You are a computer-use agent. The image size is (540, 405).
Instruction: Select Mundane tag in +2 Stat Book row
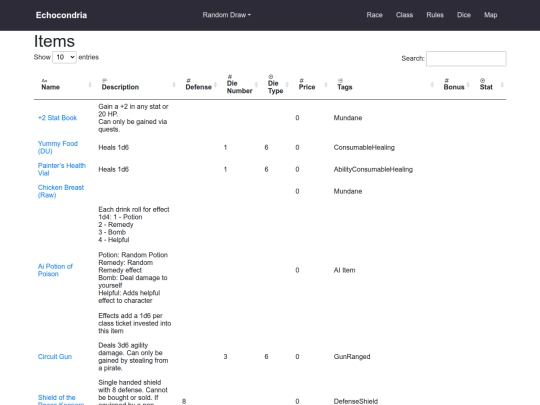pyautogui.click(x=348, y=118)
